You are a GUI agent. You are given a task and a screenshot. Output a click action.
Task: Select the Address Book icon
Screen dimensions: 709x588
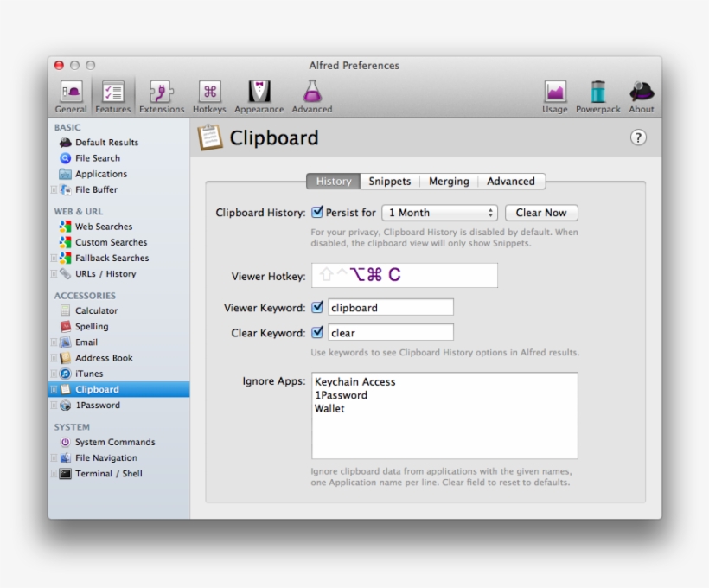pos(66,358)
